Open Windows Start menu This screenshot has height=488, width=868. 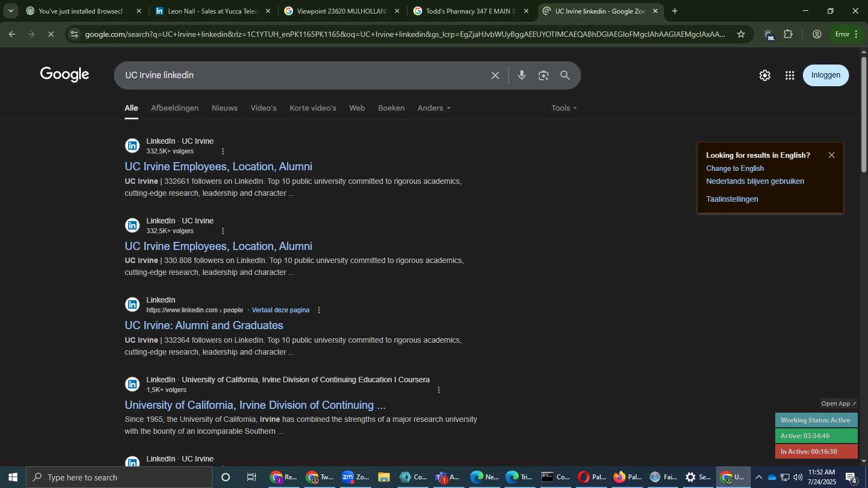(13, 477)
